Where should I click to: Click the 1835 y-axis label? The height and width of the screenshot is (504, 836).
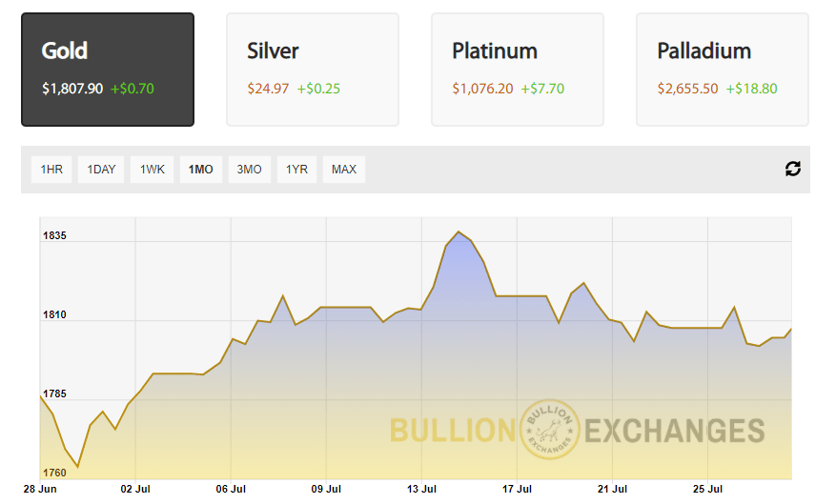pos(54,235)
